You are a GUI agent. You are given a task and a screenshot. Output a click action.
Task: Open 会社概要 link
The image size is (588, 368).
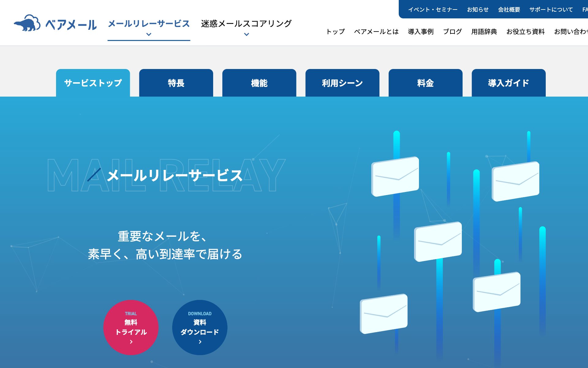(x=509, y=10)
